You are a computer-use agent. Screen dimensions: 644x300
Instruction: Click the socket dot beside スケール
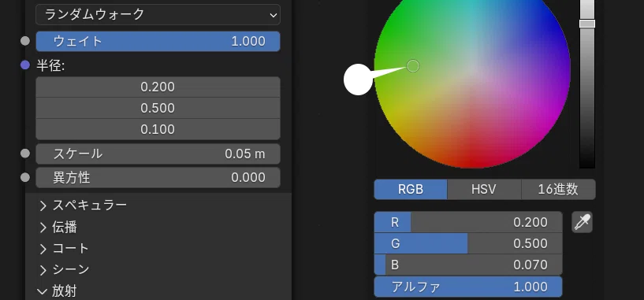click(25, 154)
